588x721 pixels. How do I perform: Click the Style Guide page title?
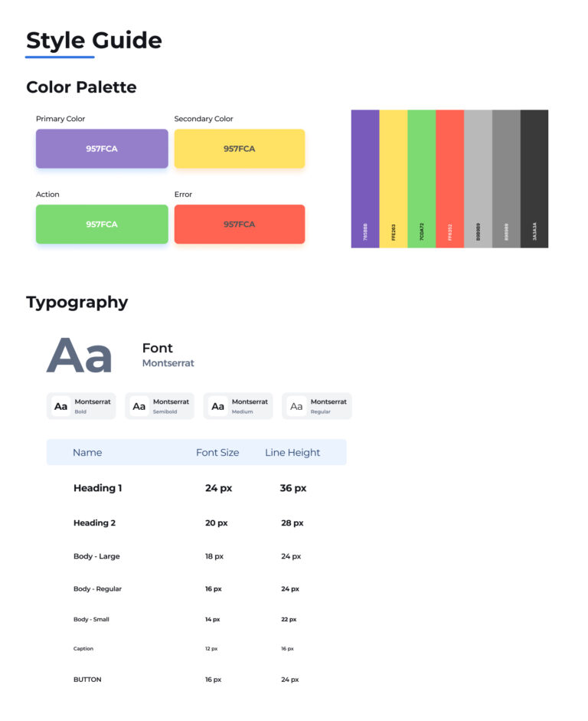[94, 41]
